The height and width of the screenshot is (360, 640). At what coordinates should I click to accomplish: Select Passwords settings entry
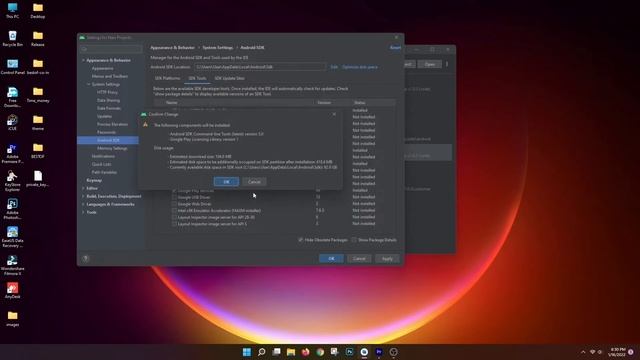tap(106, 132)
